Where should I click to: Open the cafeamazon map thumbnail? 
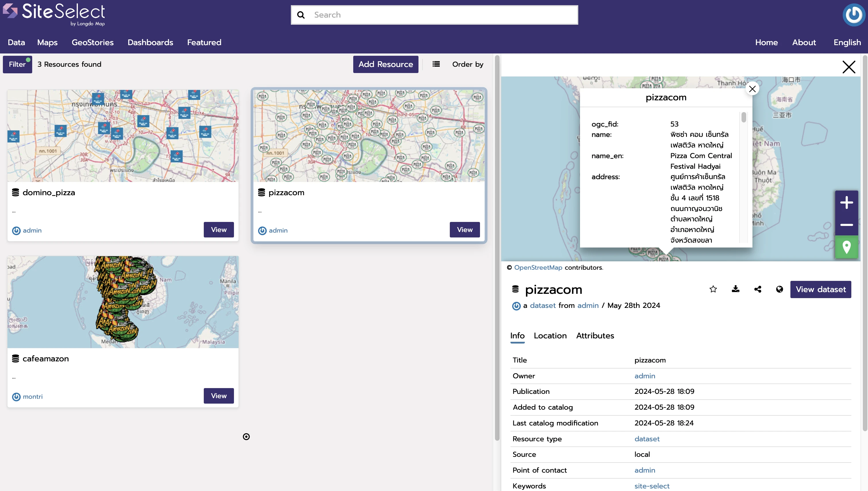coord(123,302)
